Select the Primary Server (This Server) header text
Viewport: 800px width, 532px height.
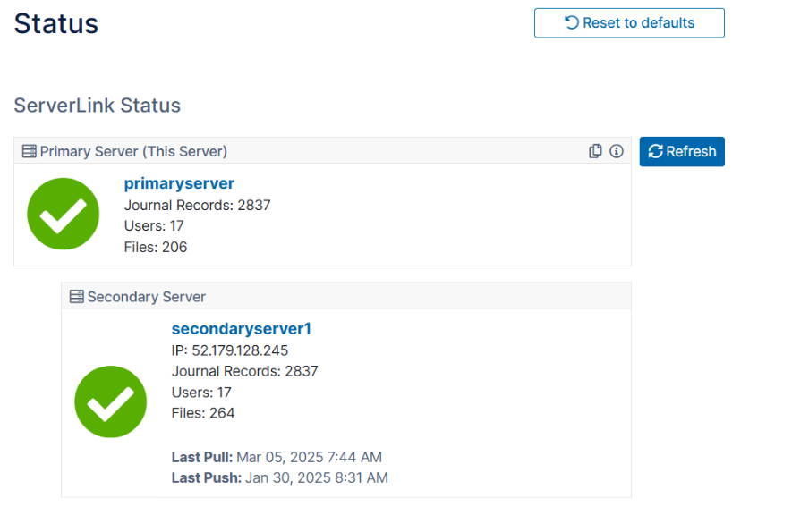coord(133,151)
